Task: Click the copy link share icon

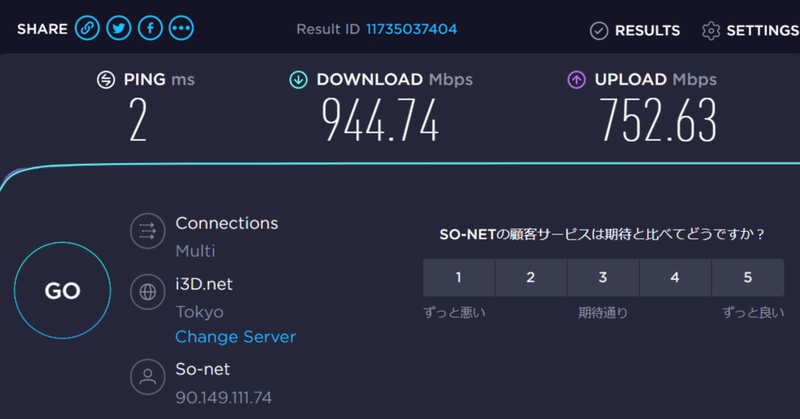Action: (x=89, y=29)
